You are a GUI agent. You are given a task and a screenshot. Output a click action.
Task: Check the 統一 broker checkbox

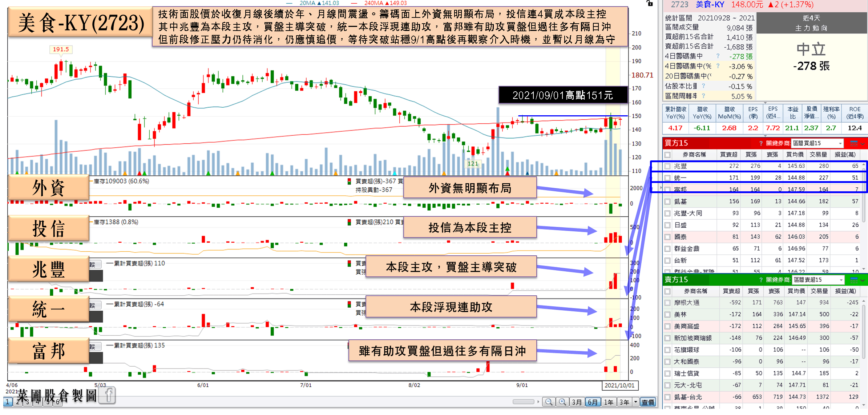point(667,178)
